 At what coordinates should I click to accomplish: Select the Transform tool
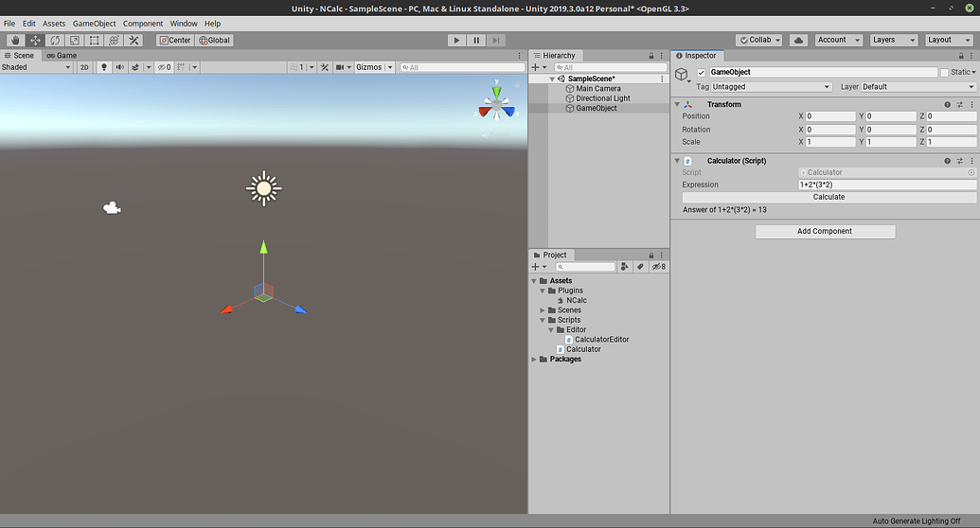(114, 40)
